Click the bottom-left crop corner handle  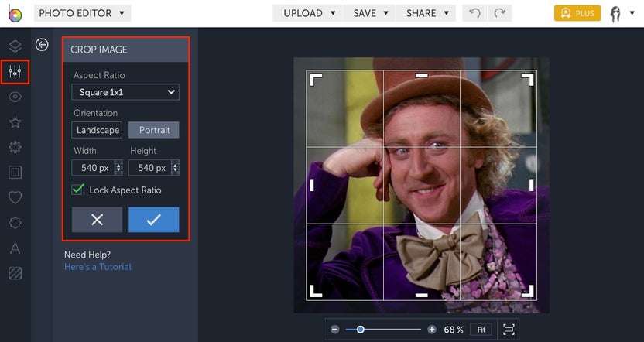(x=316, y=291)
